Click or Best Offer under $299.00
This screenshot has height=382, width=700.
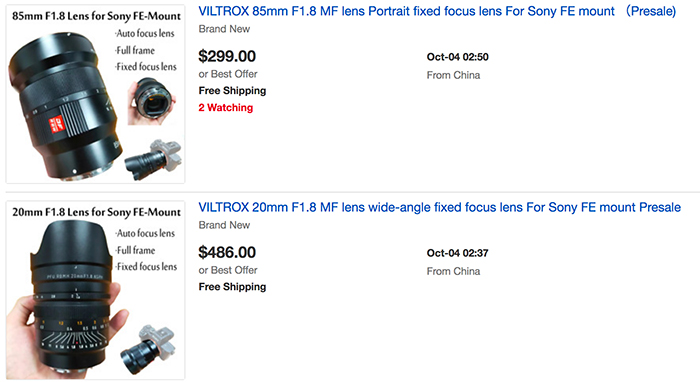(x=228, y=74)
